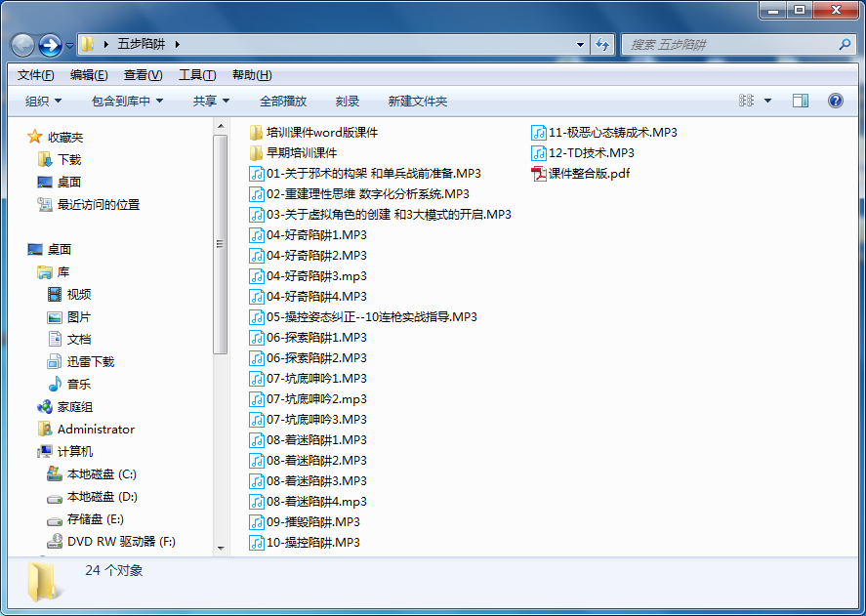
Task: Select file 05-操控姿态纠正--10连枪实战指导.MP3
Action: (363, 316)
